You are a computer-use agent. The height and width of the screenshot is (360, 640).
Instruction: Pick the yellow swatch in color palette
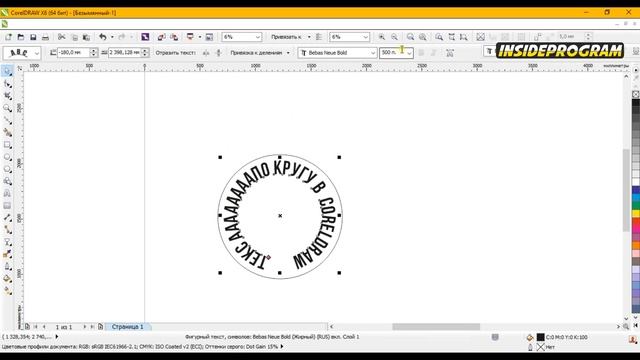[x=636, y=213]
